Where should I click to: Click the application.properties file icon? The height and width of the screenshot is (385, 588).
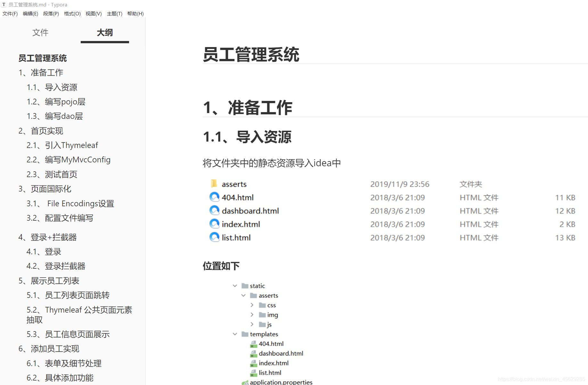245,382
